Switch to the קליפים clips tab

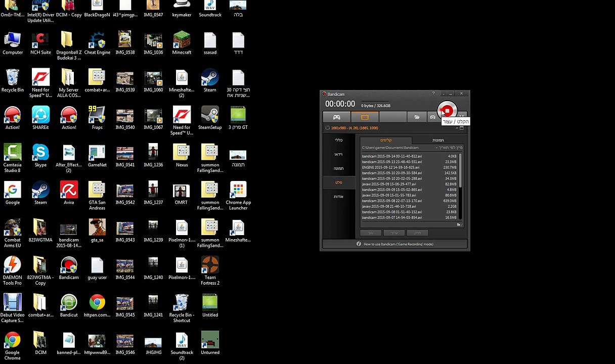click(386, 140)
